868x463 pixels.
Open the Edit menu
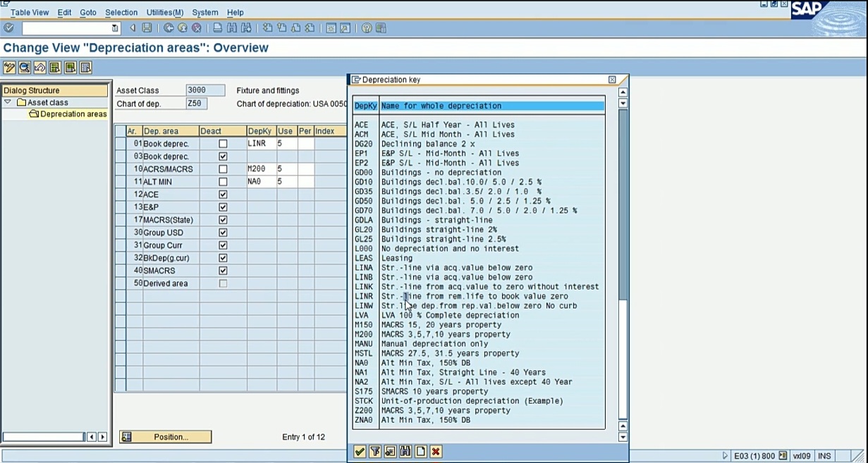coord(64,13)
